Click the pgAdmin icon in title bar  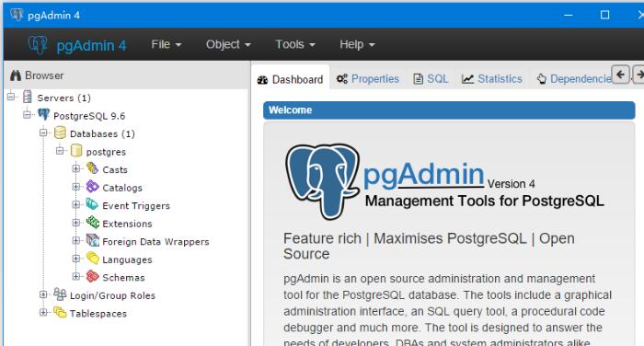coord(17,15)
